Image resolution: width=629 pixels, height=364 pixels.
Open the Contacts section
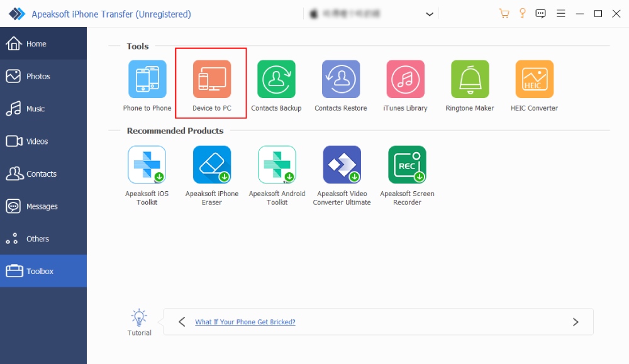pos(43,174)
